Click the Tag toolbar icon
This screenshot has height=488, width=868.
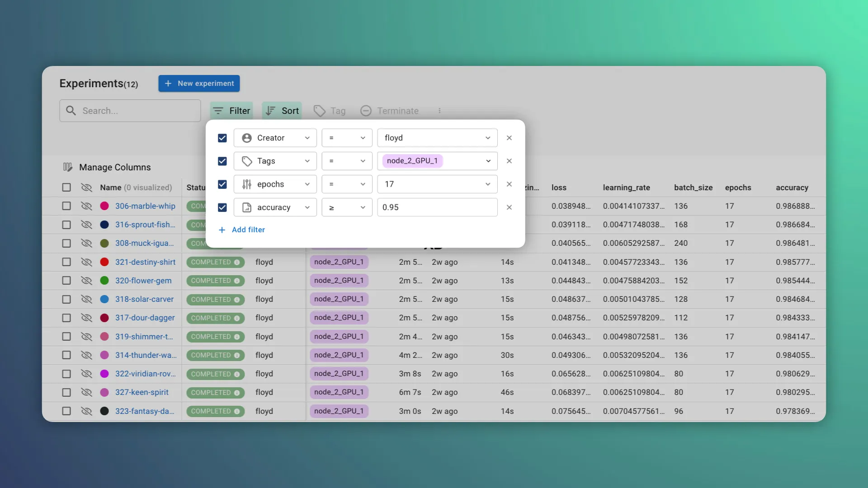coord(320,111)
